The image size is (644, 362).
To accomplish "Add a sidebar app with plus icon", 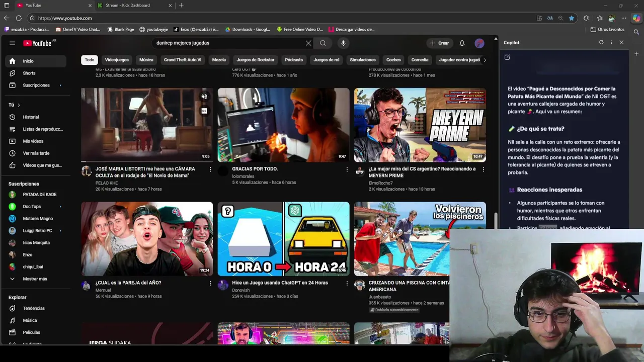I will point(636,54).
